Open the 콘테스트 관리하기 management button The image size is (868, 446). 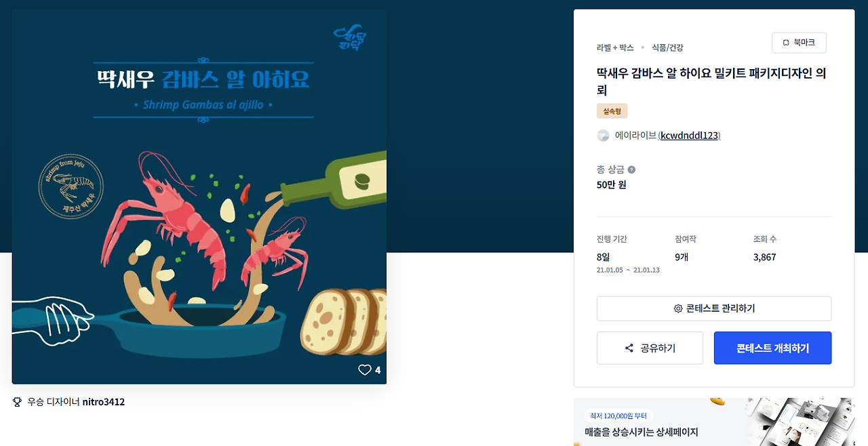click(x=714, y=308)
